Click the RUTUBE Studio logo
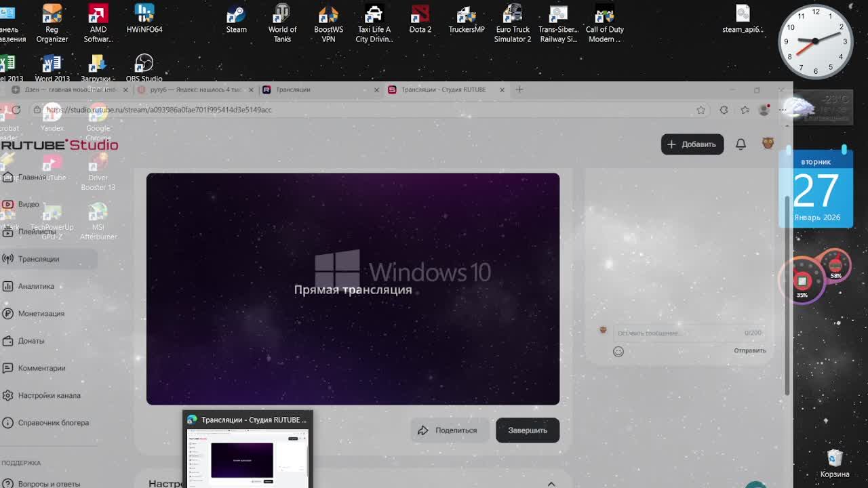 (x=60, y=144)
